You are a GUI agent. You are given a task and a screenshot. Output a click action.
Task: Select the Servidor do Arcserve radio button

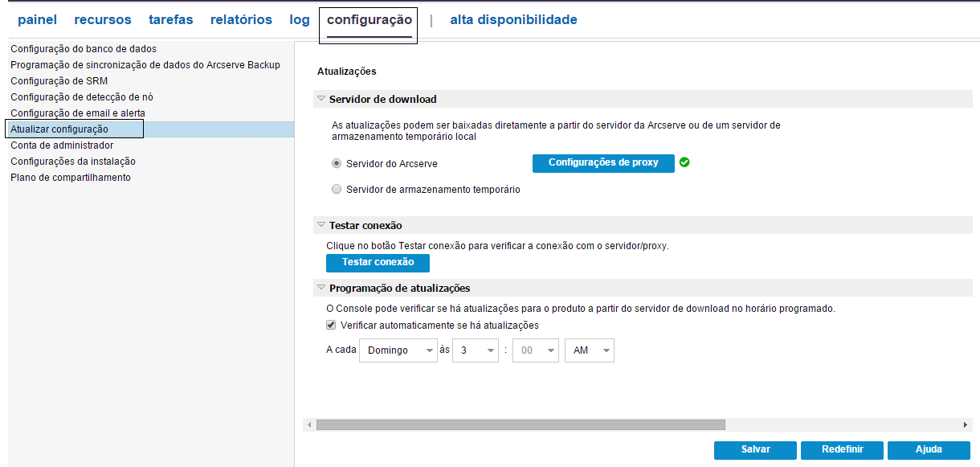[337, 163]
